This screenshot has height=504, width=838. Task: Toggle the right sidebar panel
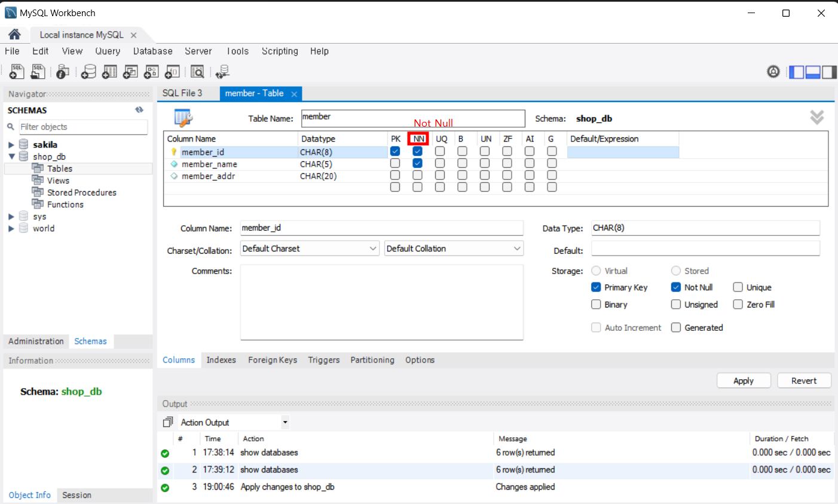tap(829, 72)
